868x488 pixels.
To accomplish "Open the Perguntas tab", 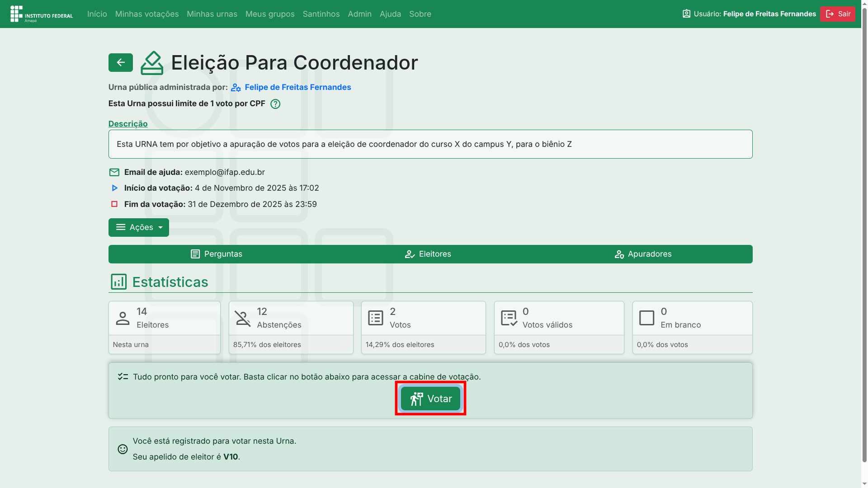I will click(216, 254).
